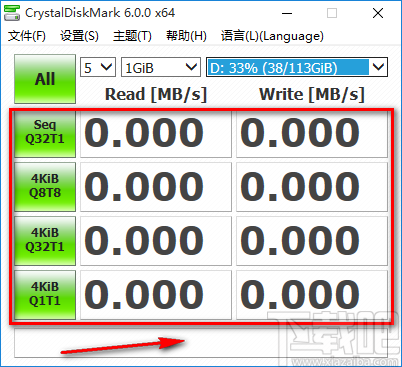This screenshot has height=367, width=402.
Task: Run the 4KiB Q1T1 test
Action: pos(45,295)
